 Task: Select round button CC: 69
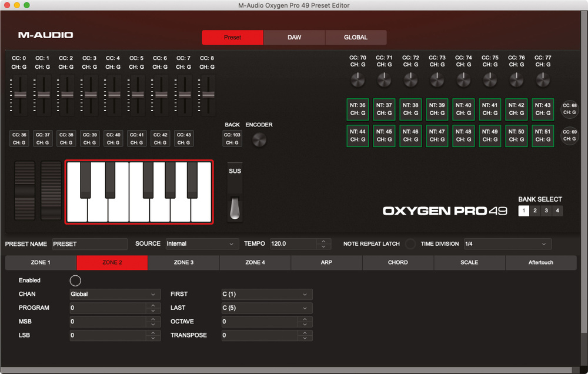point(569,135)
